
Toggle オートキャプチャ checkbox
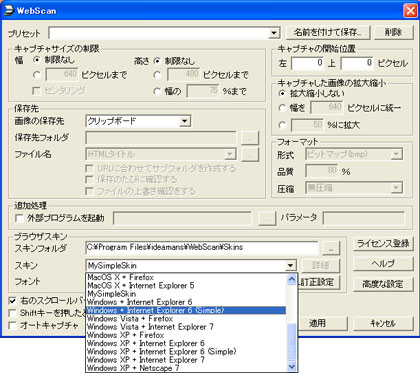click(12, 325)
